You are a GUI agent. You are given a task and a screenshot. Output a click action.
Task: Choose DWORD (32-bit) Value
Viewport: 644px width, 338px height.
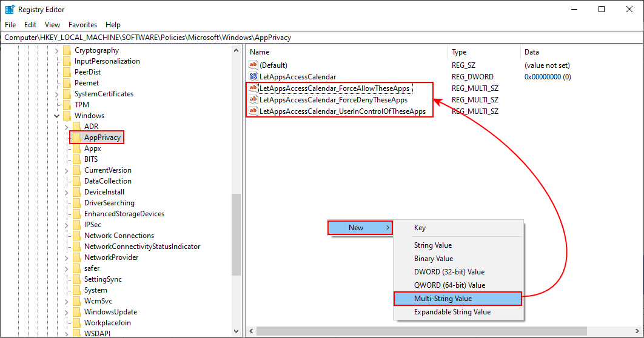coord(458,272)
